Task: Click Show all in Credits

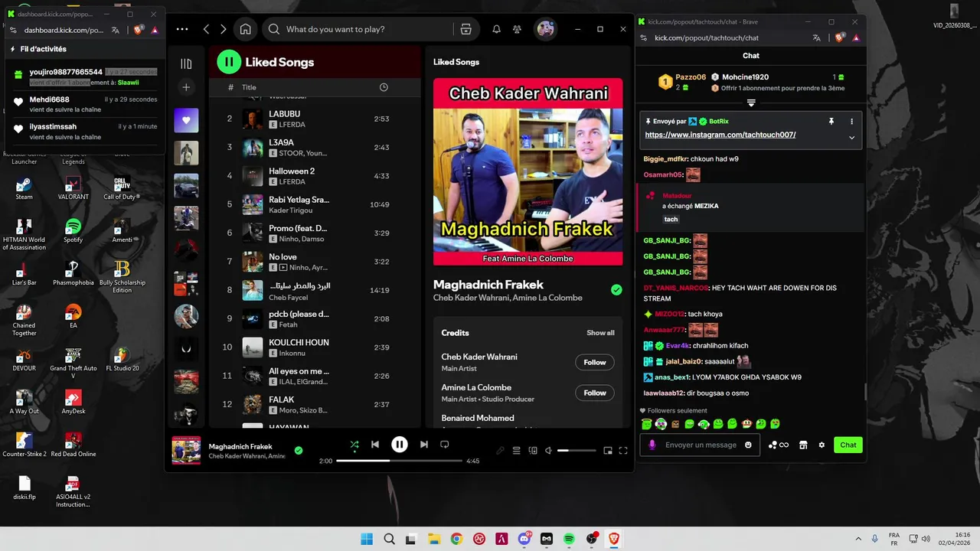Action: tap(600, 333)
